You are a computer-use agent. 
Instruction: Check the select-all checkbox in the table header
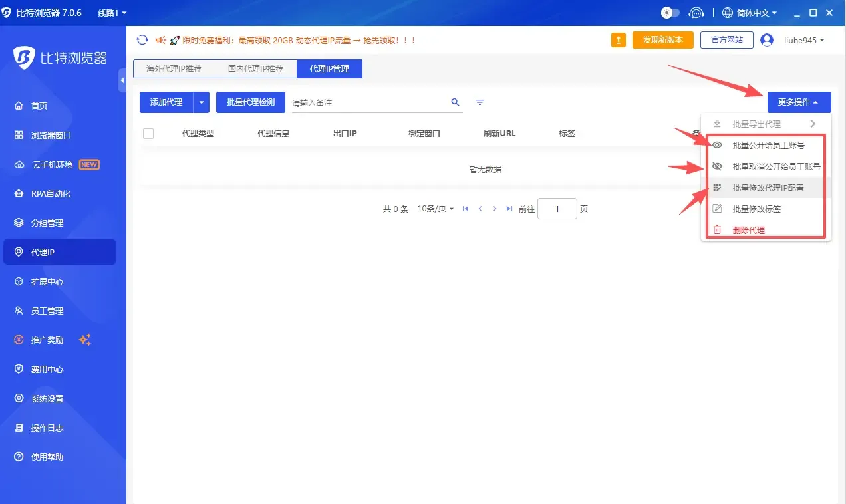pyautogui.click(x=148, y=133)
